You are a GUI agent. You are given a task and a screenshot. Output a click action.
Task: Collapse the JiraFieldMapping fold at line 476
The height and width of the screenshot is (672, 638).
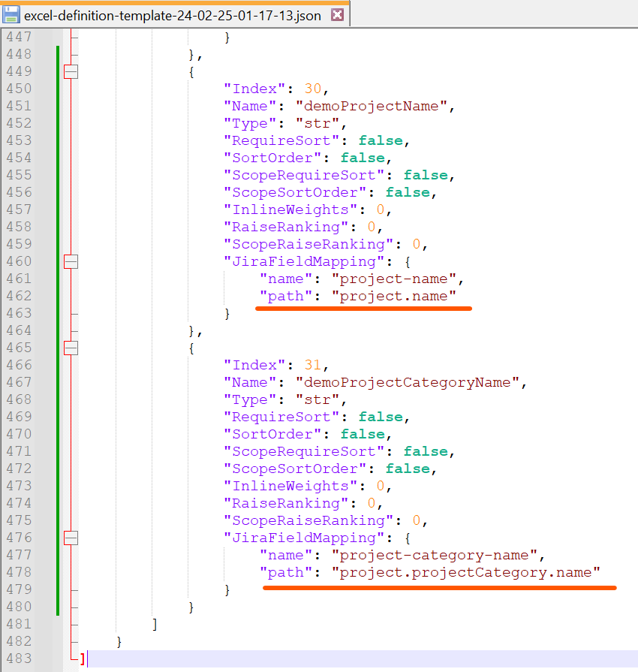click(x=71, y=538)
